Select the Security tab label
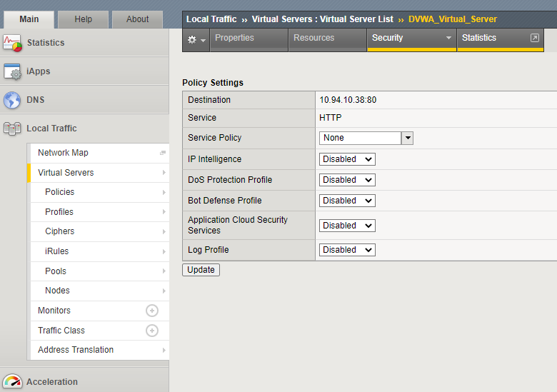 388,38
